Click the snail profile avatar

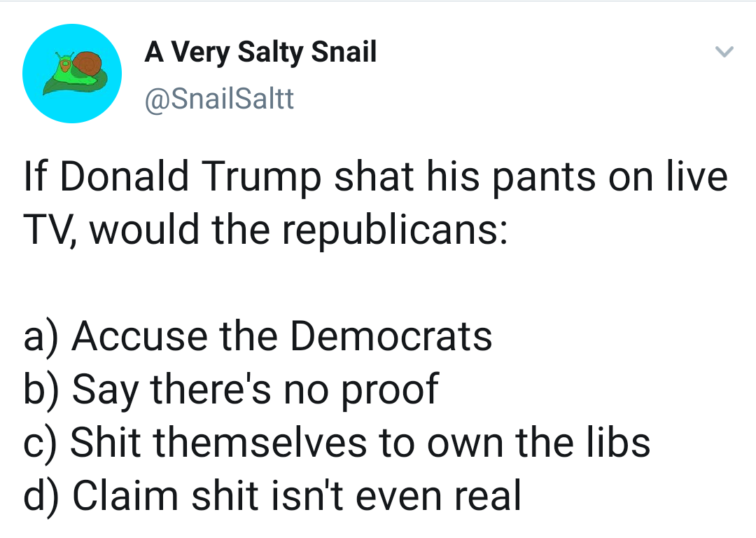point(72,74)
